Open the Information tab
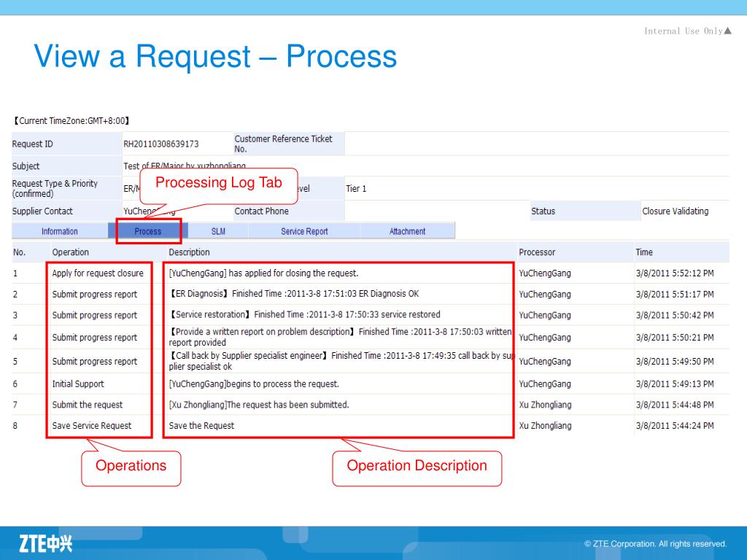747x560 pixels. tap(60, 231)
